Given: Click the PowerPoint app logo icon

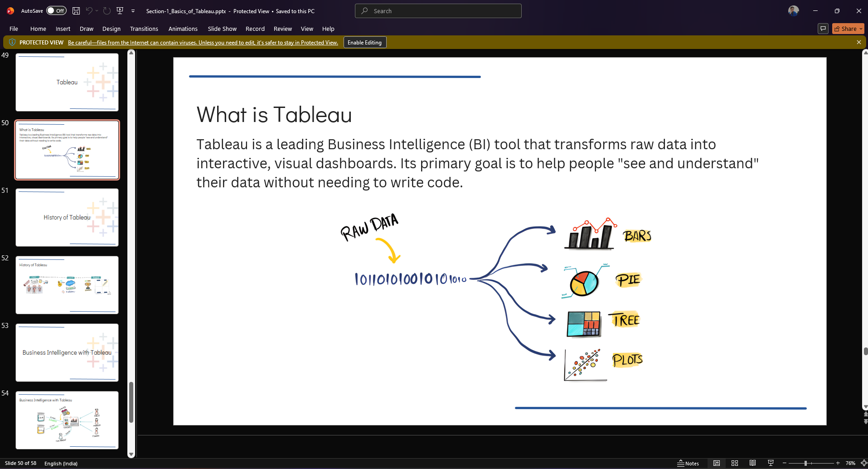Looking at the screenshot, I should 10,11.
